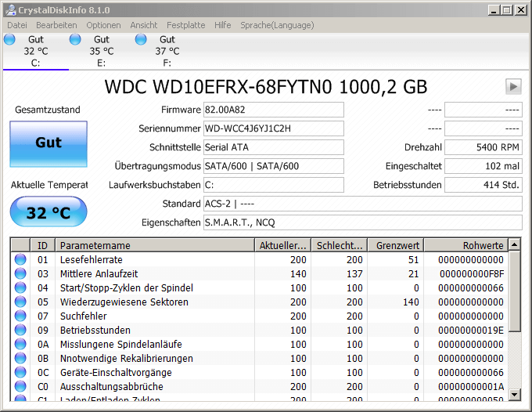Image resolution: width=532 pixels, height=412 pixels.
Task: Click raw value 0000000001A
Action: [x=471, y=386]
